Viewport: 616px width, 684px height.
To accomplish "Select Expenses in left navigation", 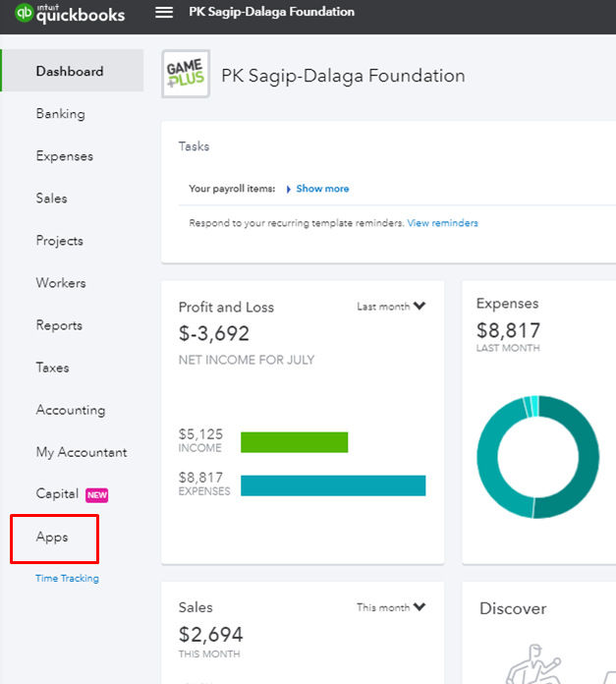I will (65, 156).
